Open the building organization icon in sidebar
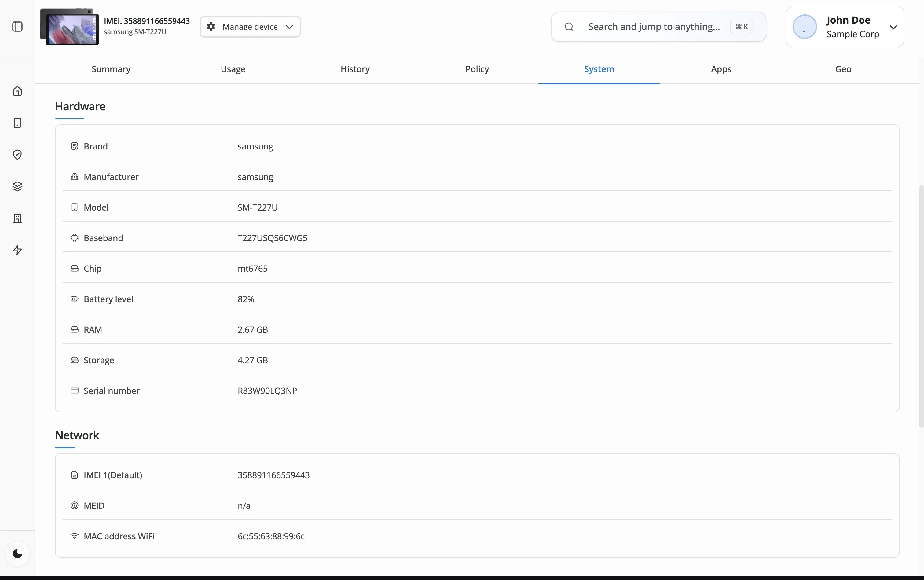Image resolution: width=924 pixels, height=580 pixels. 17,218
